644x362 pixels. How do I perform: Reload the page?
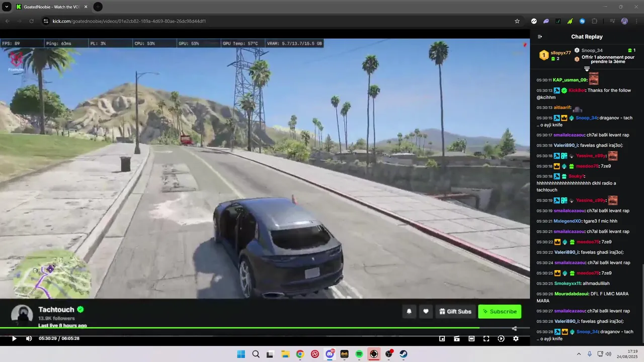click(31, 21)
